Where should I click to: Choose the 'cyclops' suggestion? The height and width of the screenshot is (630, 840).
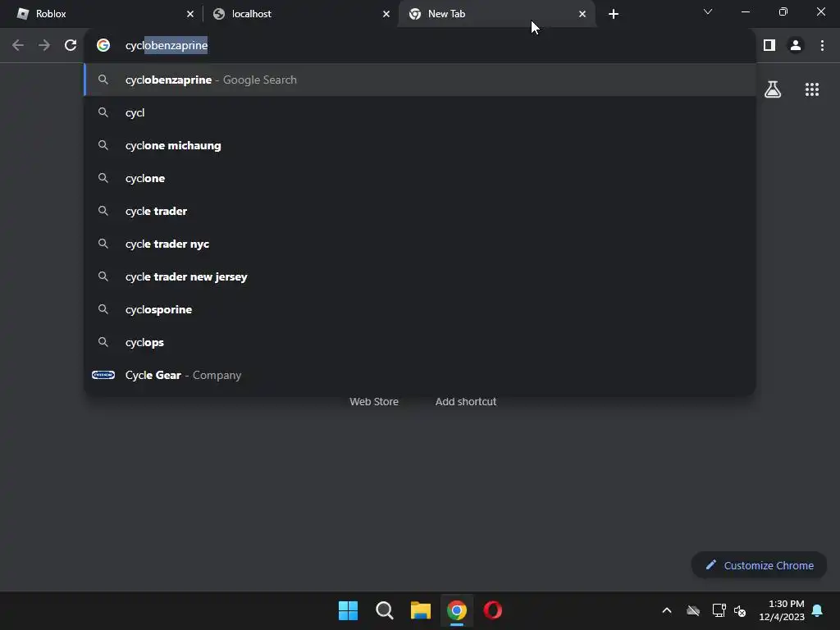420,342
